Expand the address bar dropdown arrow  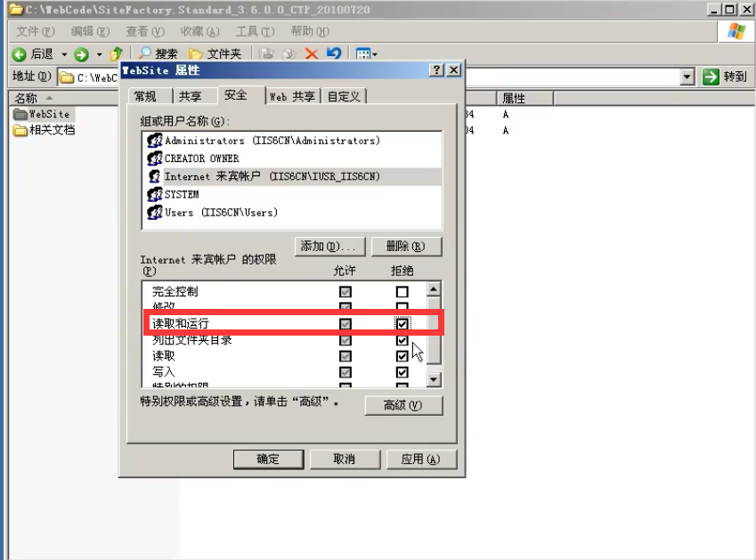pos(687,77)
